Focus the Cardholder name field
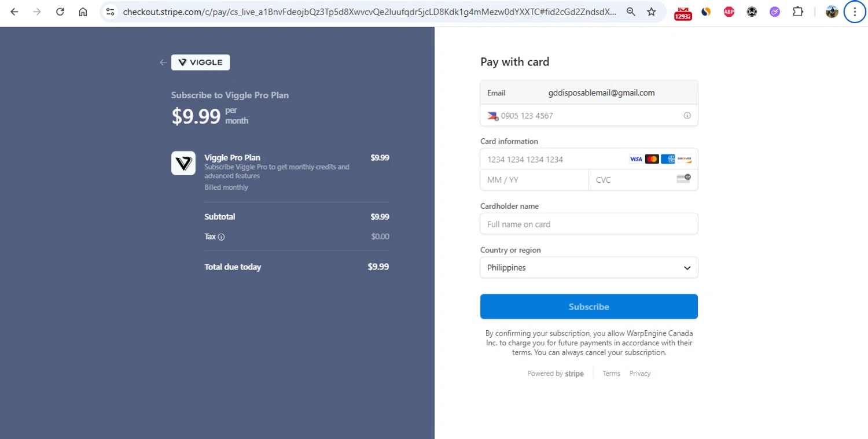The height and width of the screenshot is (439, 868). (x=589, y=224)
